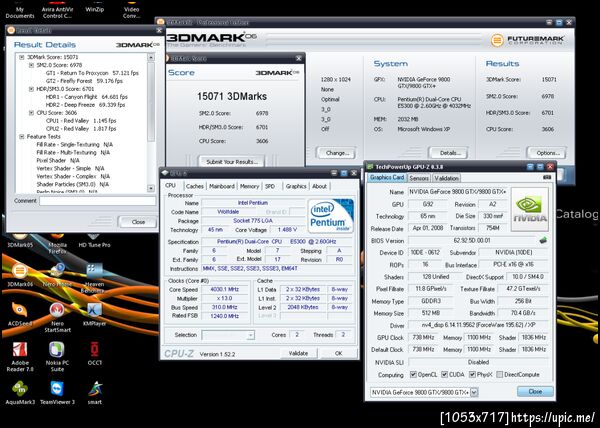Click the Close button in GPU-Z

535,391
